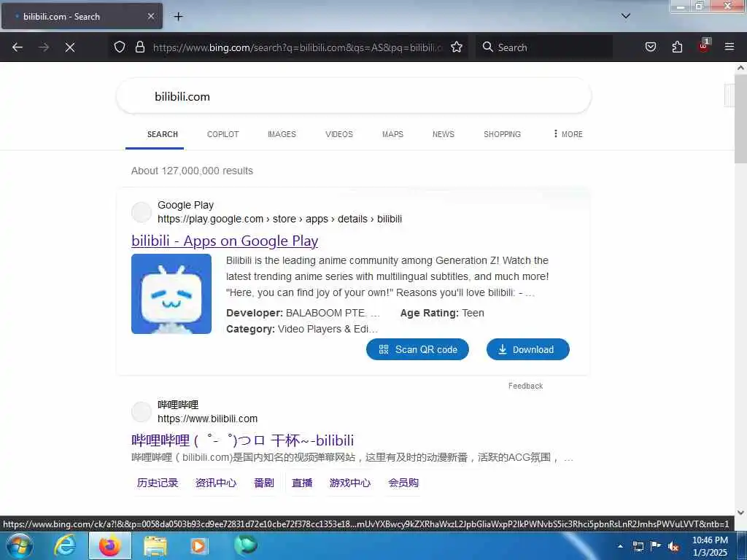This screenshot has height=560, width=747.
Task: Launch Internet Explorer from the taskbar
Action: [x=65, y=545]
